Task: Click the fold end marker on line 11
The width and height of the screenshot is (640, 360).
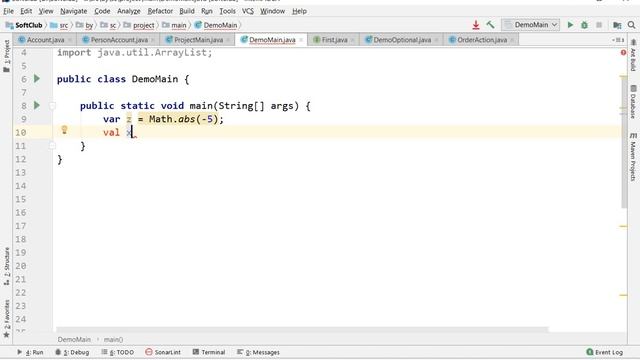Action: (x=52, y=146)
